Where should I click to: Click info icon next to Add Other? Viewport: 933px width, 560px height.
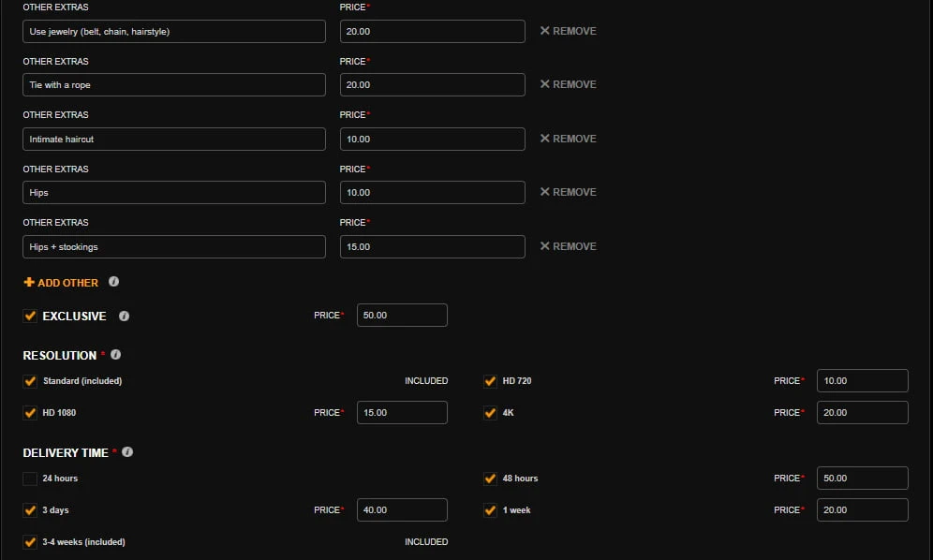click(x=113, y=282)
